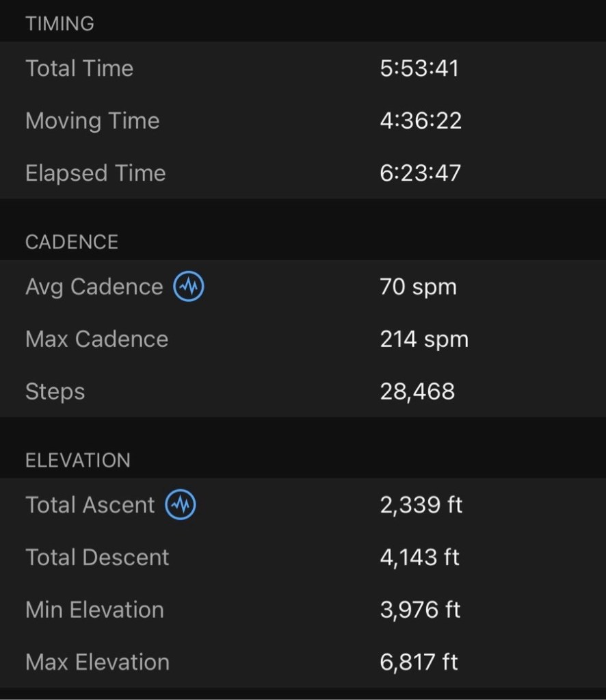
Task: Tap the ELEVATION section header
Action: tap(77, 461)
